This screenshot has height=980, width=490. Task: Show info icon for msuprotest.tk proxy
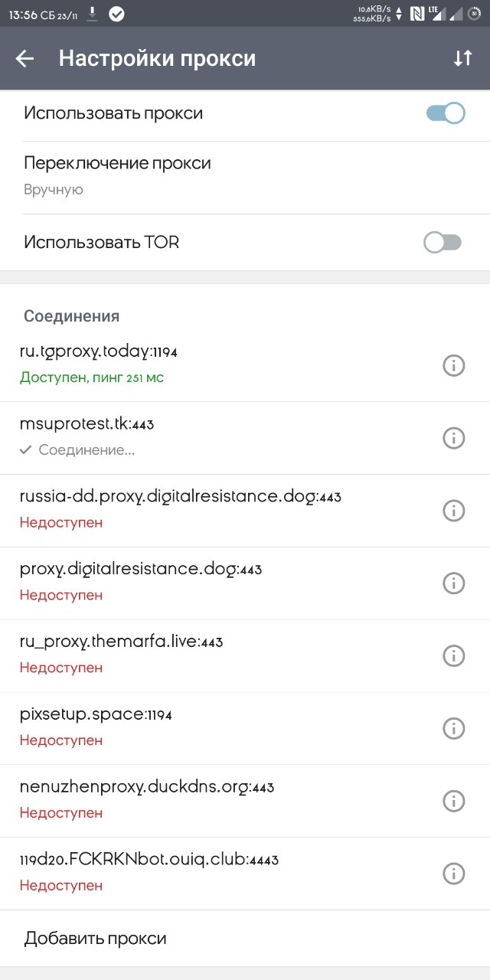tap(454, 438)
